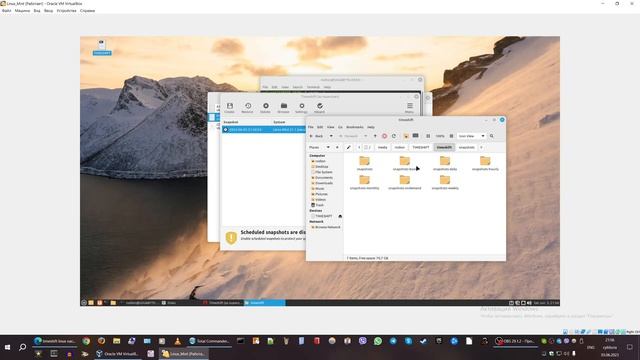Select Documents in Places sidebar
The height and width of the screenshot is (360, 640).
coord(323,178)
